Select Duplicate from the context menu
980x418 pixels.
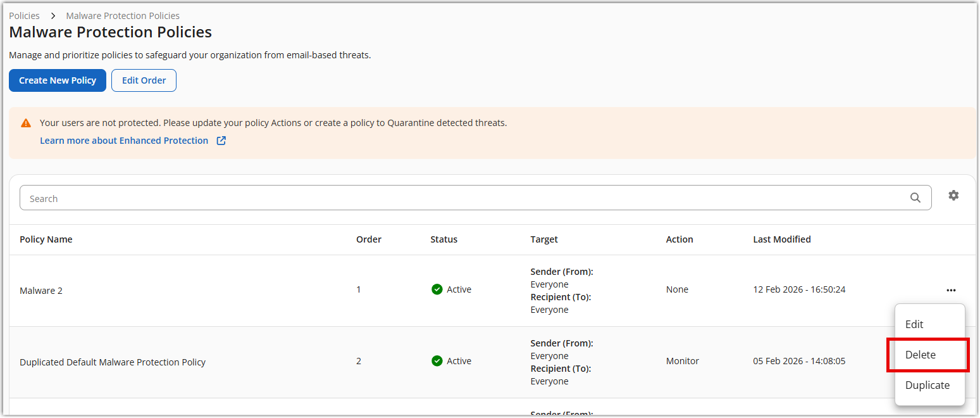pyautogui.click(x=927, y=385)
